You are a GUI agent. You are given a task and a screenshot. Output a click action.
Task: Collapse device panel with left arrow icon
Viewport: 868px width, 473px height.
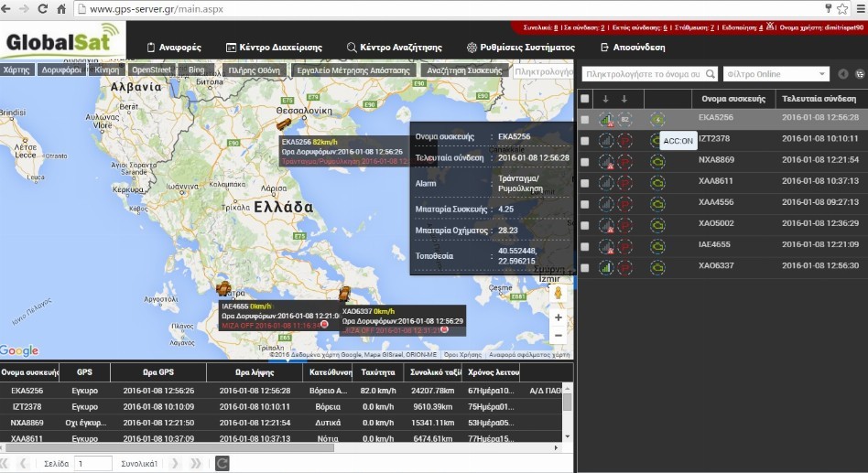pos(843,74)
